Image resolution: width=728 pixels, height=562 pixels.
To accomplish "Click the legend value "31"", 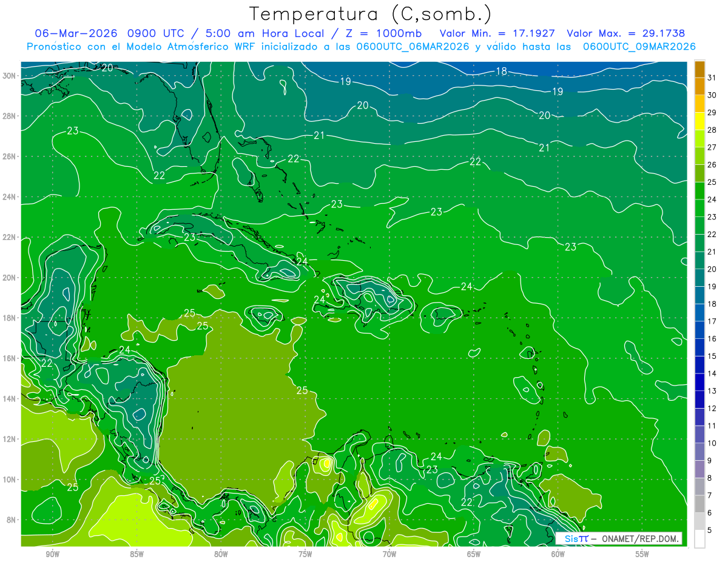I will (713, 77).
